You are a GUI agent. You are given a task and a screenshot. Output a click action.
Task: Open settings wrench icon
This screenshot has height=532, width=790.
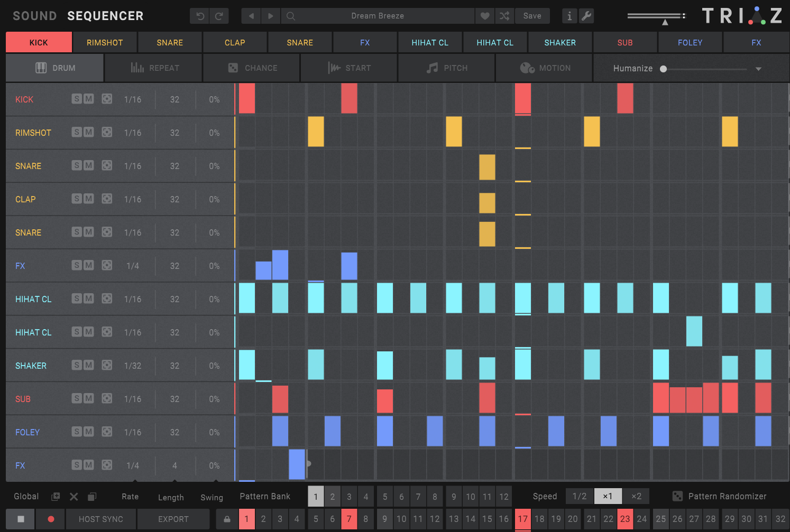[x=586, y=16]
